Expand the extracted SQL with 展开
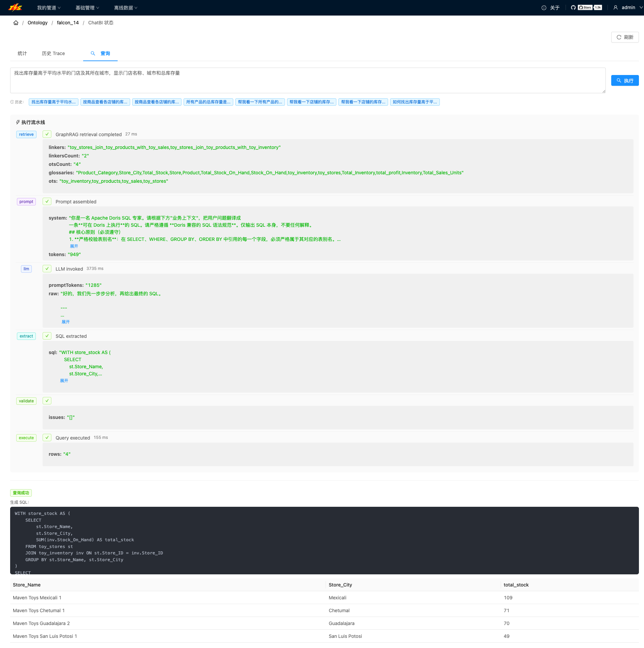The image size is (644, 648). pos(64,381)
